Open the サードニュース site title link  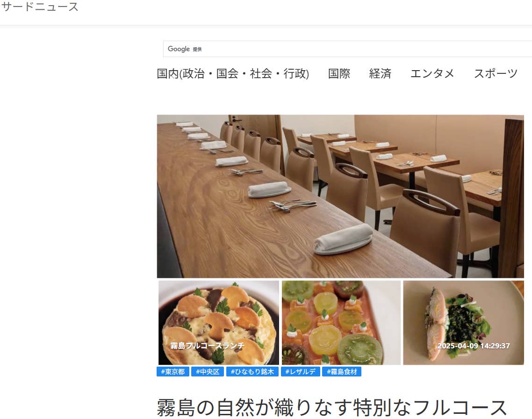click(x=40, y=7)
